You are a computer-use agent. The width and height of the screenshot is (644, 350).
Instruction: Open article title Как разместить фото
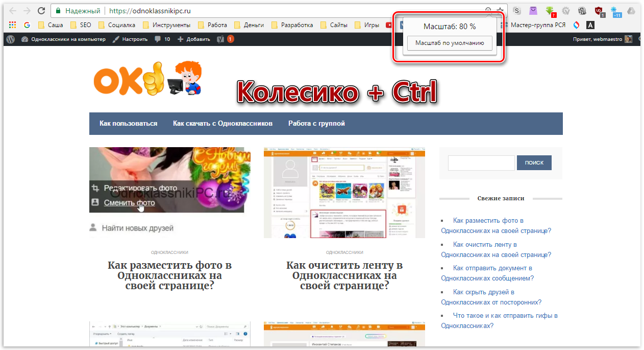click(x=170, y=275)
